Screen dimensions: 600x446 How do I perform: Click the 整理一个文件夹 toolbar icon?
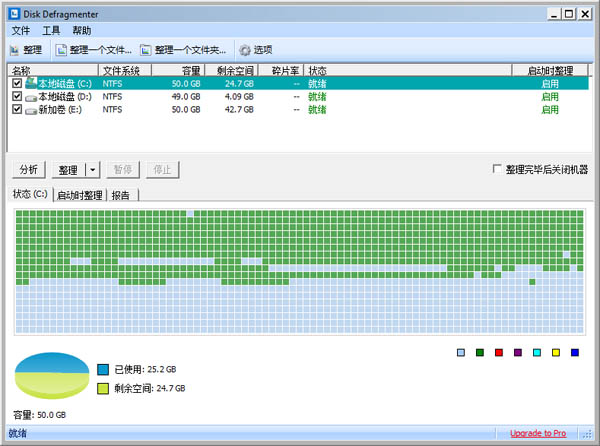(x=146, y=49)
